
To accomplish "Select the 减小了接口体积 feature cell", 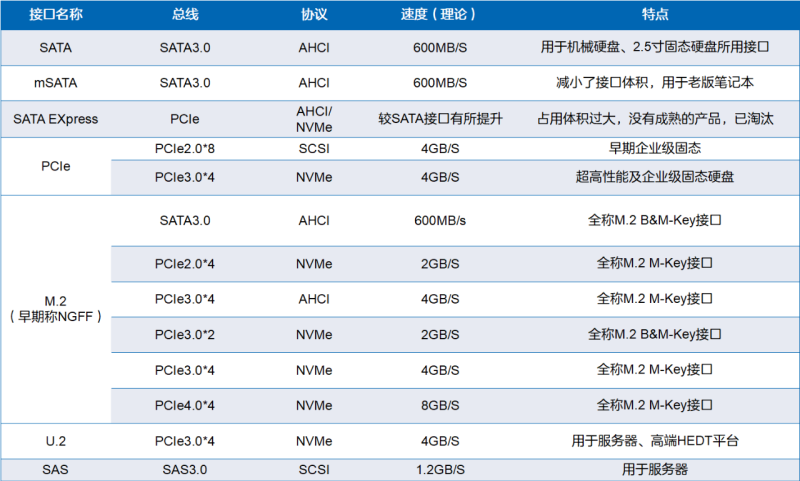I will coord(655,83).
